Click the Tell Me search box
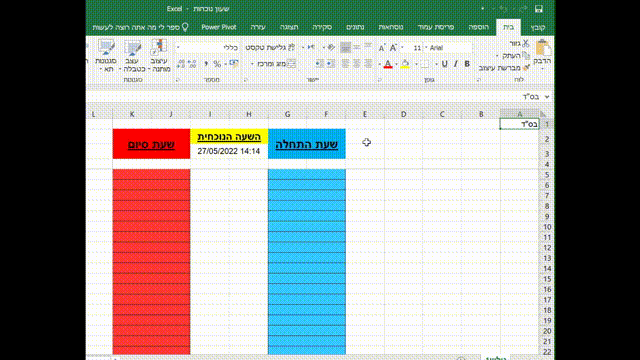Screen dimensions: 640x360 140,27
